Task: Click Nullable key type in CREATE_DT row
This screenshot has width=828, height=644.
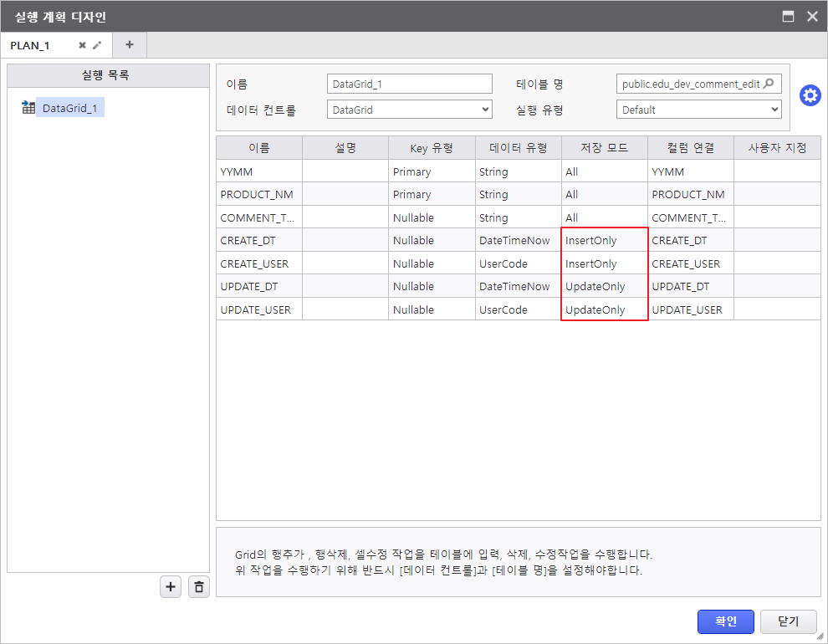Action: pyautogui.click(x=432, y=240)
